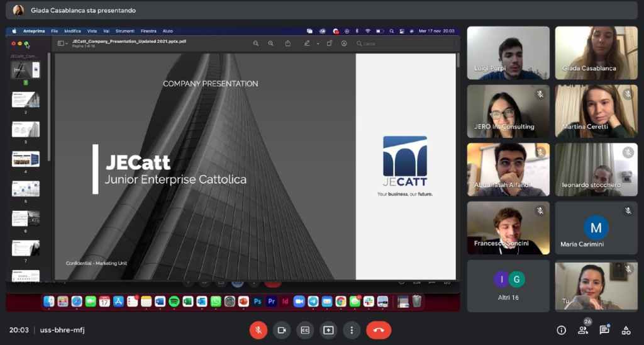Open the activities panel icon

point(626,330)
